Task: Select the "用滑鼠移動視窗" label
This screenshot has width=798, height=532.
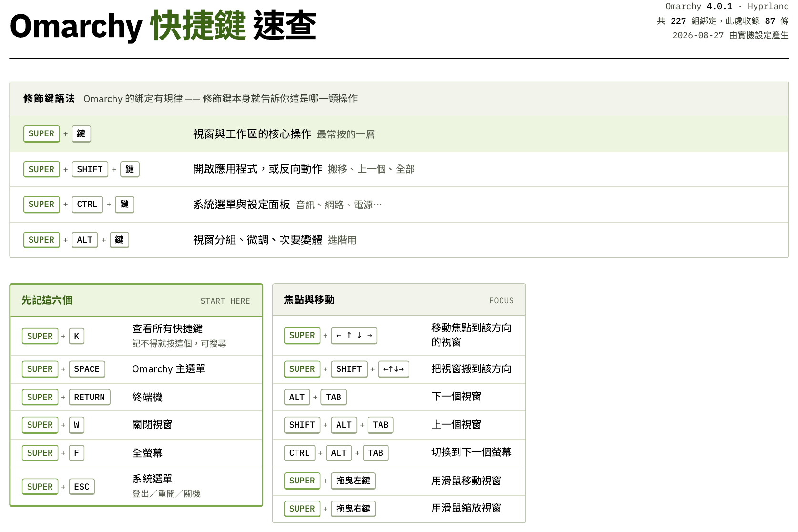Action: 466,481
